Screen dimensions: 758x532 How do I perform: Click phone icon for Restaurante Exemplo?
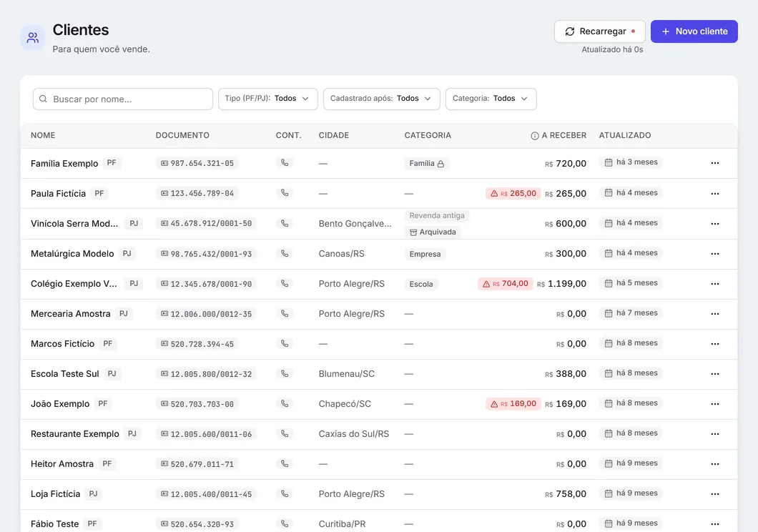[285, 433]
